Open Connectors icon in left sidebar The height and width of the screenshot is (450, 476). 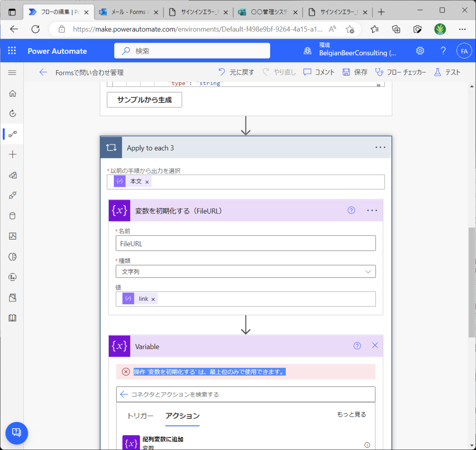coord(13,196)
